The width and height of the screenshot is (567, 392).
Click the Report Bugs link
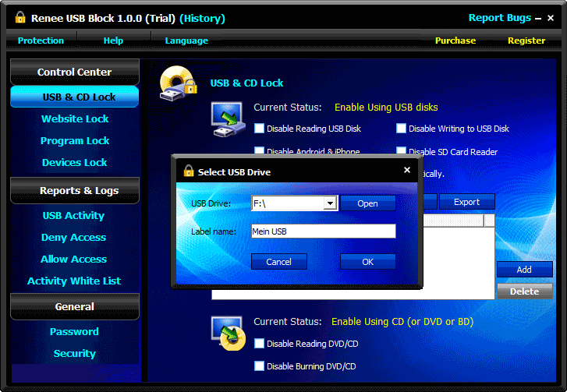click(500, 18)
